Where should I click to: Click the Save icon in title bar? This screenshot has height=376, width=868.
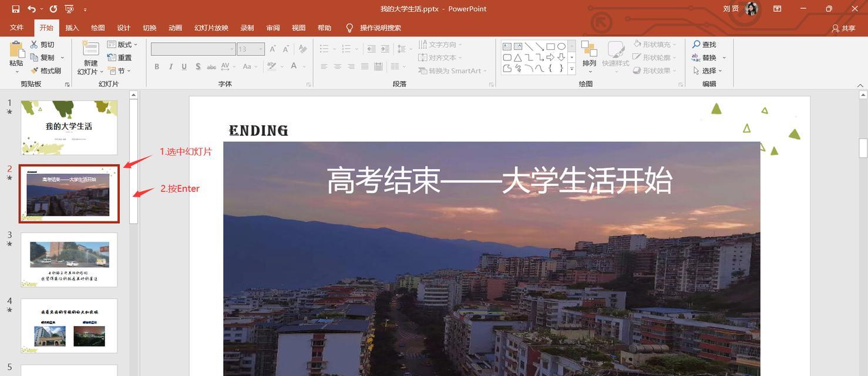click(15, 9)
